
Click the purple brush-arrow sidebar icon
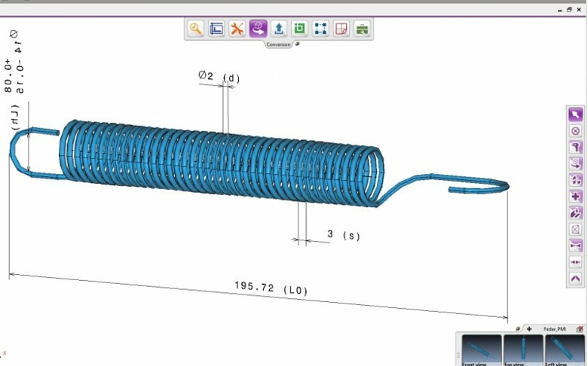click(576, 213)
